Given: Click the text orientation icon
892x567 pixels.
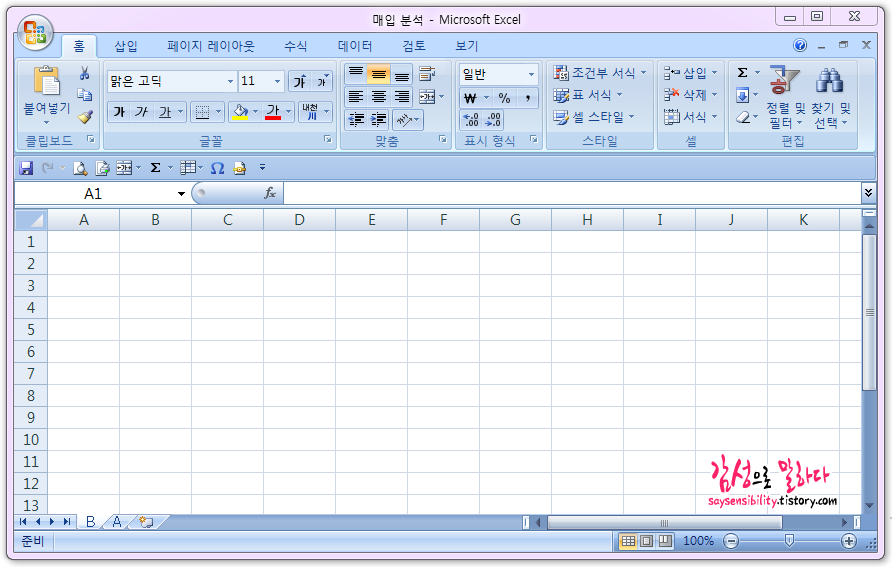Looking at the screenshot, I should click(x=403, y=120).
